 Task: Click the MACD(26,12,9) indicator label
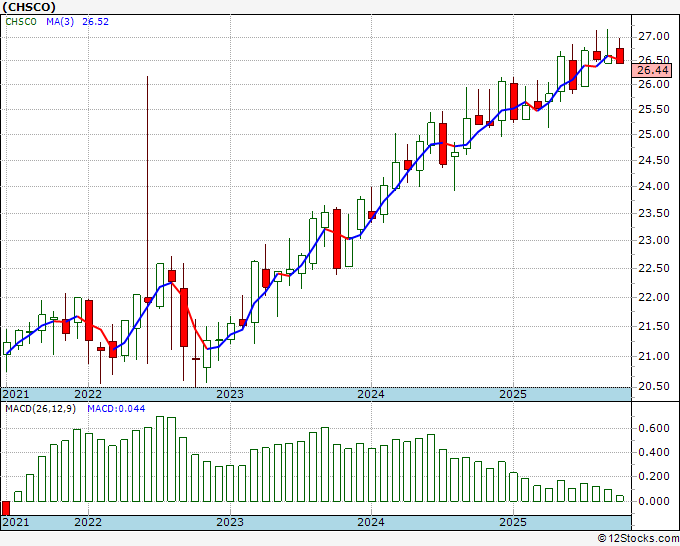point(40,409)
